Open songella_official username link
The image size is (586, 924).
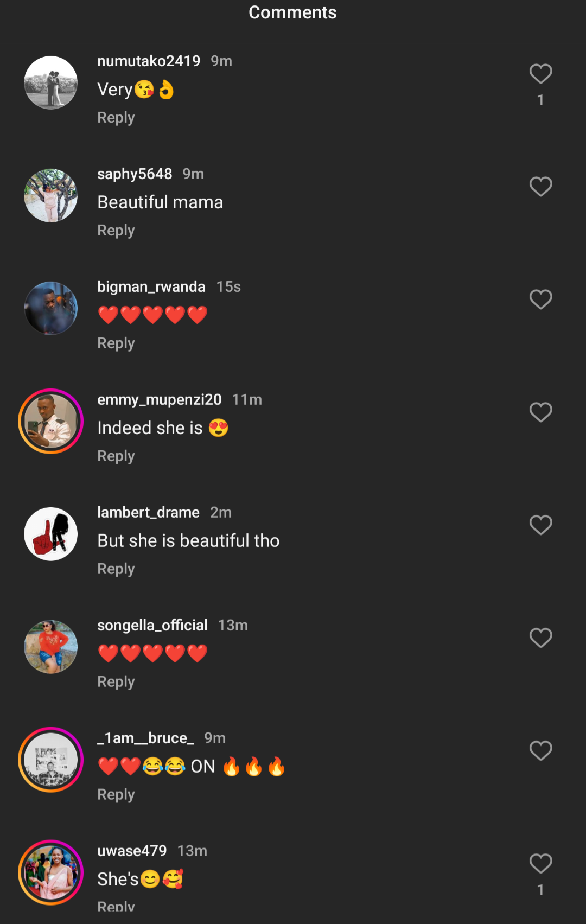(x=152, y=625)
